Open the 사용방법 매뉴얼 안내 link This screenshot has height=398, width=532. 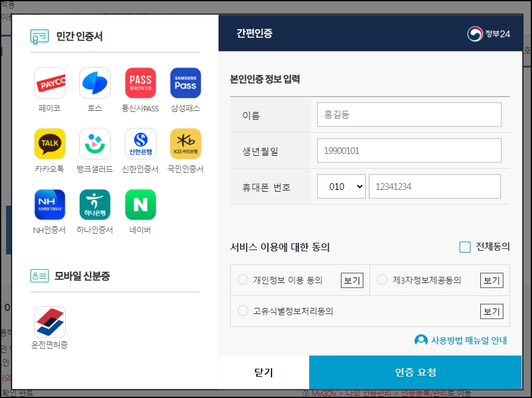[x=469, y=340]
